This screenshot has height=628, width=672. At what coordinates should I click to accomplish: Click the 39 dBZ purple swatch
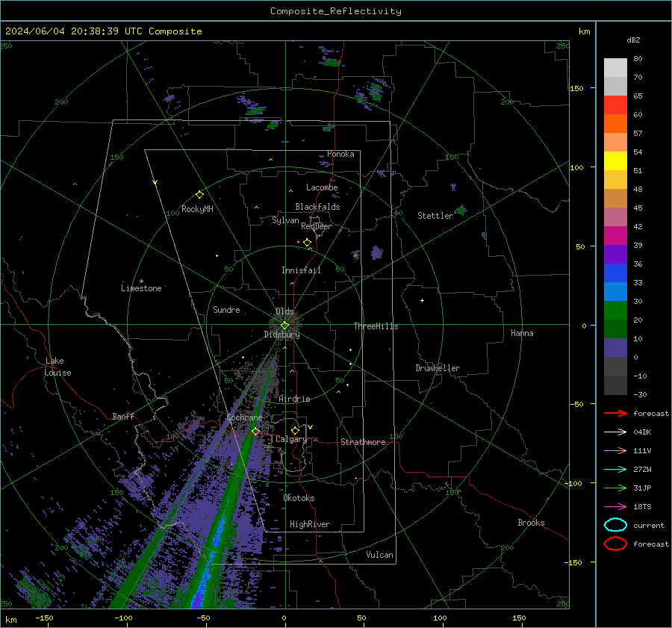pyautogui.click(x=615, y=254)
